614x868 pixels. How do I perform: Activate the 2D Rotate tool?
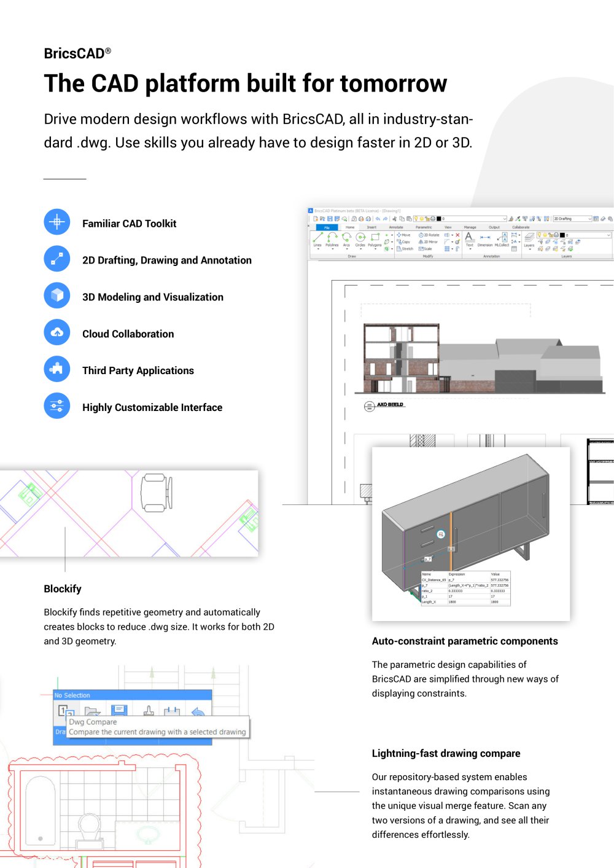tap(429, 235)
